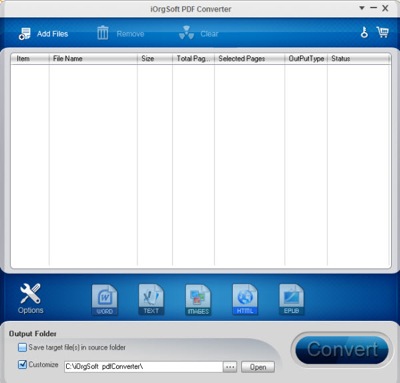This screenshot has width=400, height=383.
Task: Close the iOrgSoft PDF Converter window
Action: pos(385,8)
